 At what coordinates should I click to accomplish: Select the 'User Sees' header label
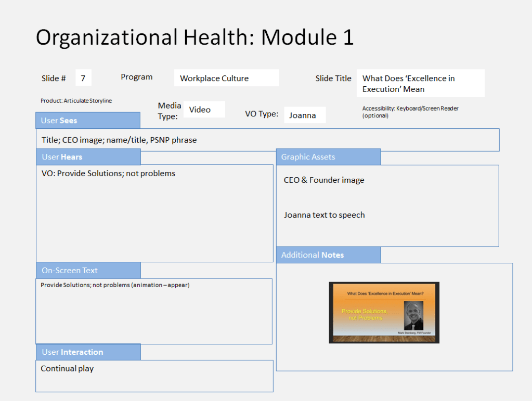87,121
